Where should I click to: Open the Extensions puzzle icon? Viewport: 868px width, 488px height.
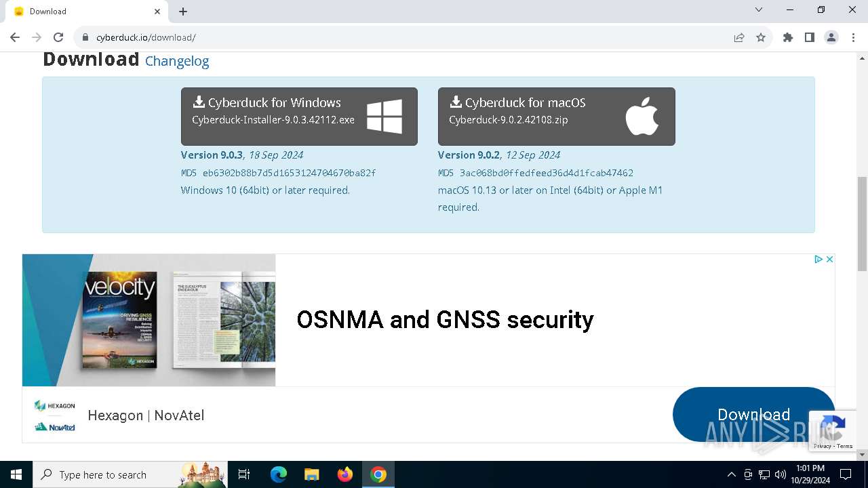click(x=788, y=38)
